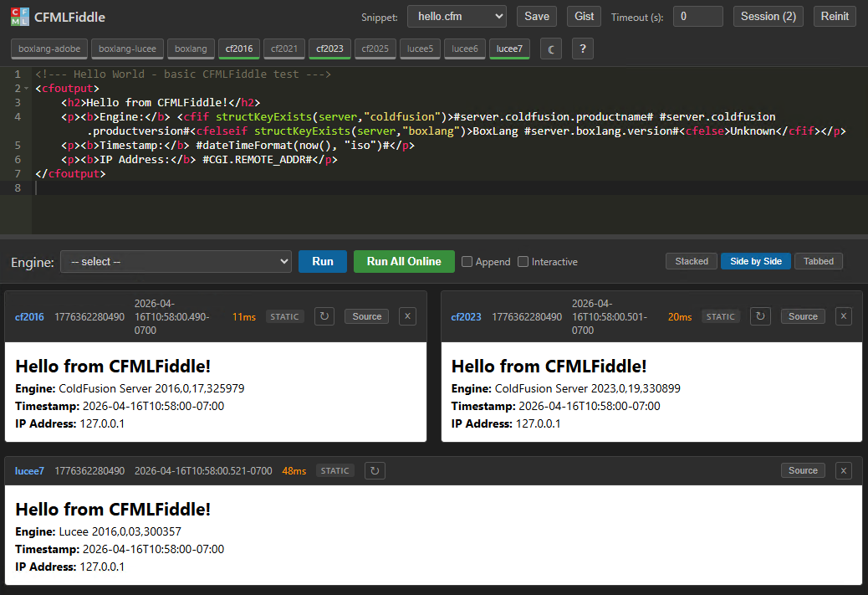This screenshot has width=868, height=595.
Task: Toggle the lucee6 engine on
Action: click(465, 49)
